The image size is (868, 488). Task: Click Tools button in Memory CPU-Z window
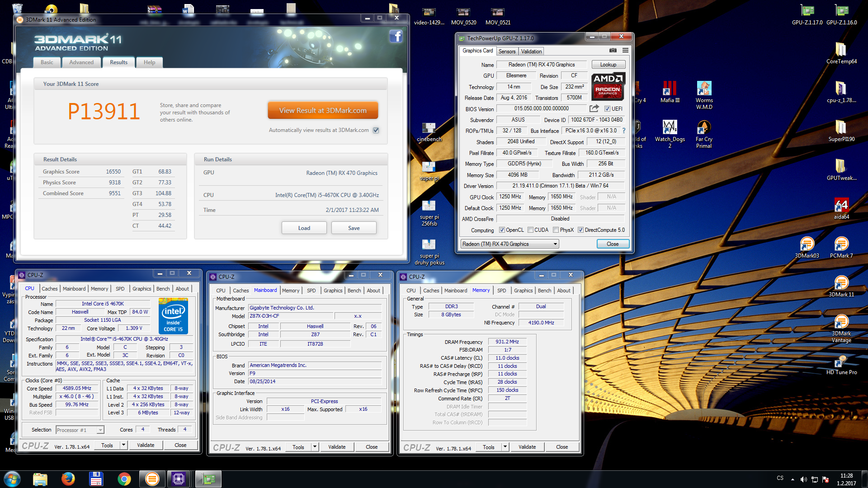[489, 447]
